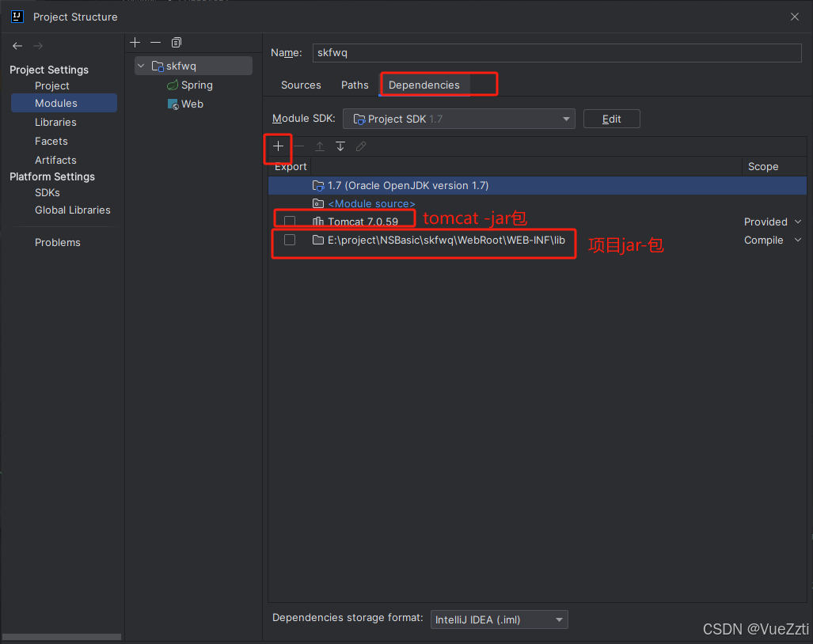The width and height of the screenshot is (813, 644).
Task: Edit dependency pencil icon
Action: tap(361, 146)
